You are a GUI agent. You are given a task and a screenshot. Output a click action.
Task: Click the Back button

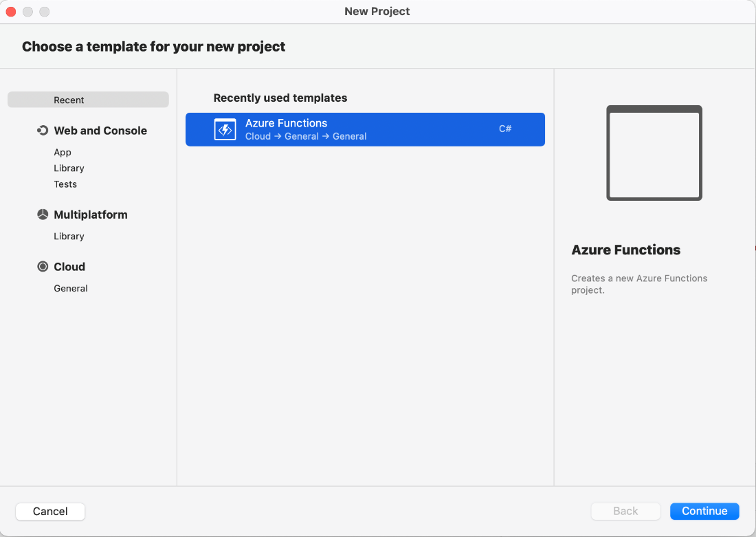[x=626, y=512]
